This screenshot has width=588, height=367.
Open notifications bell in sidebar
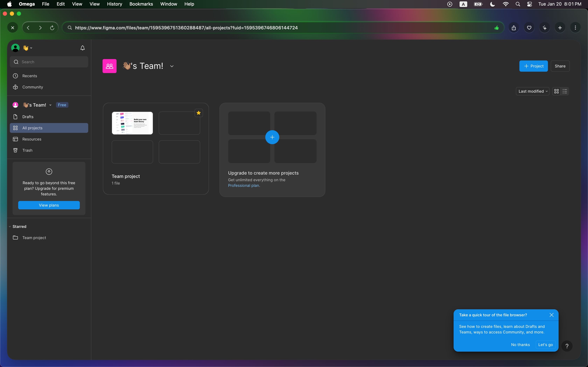(x=83, y=48)
